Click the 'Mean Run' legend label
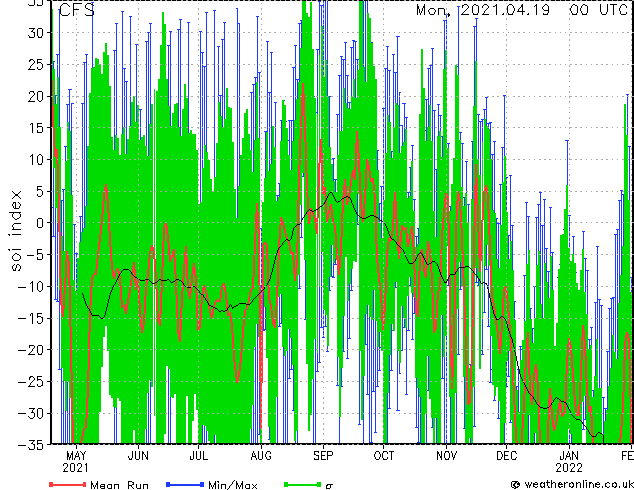The width and height of the screenshot is (634, 490). click(119, 485)
